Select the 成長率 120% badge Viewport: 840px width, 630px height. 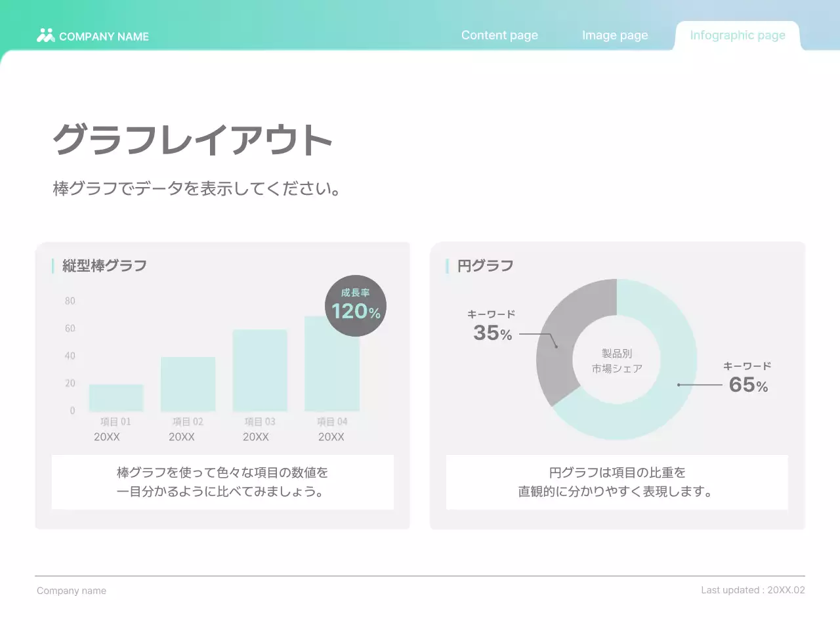click(354, 304)
